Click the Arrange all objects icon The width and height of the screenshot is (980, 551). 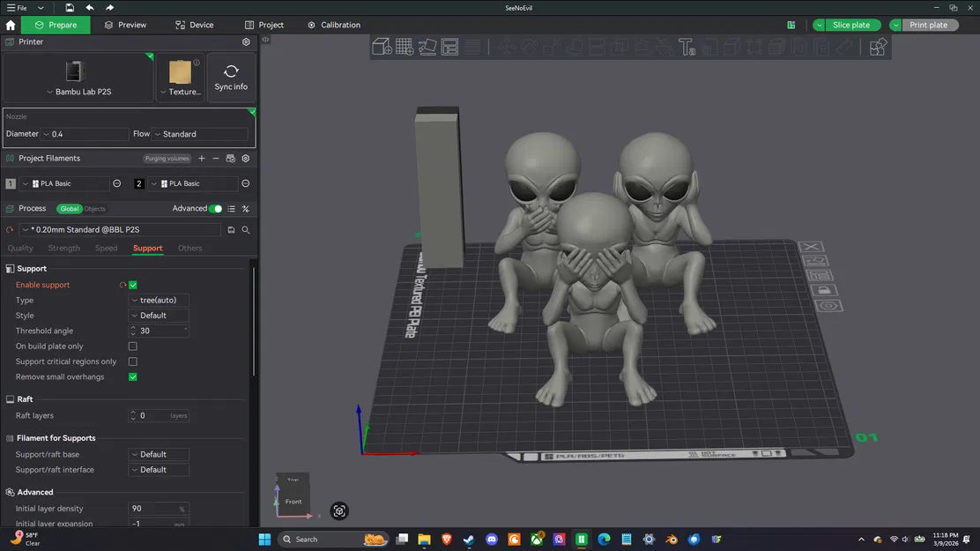pyautogui.click(x=449, y=47)
